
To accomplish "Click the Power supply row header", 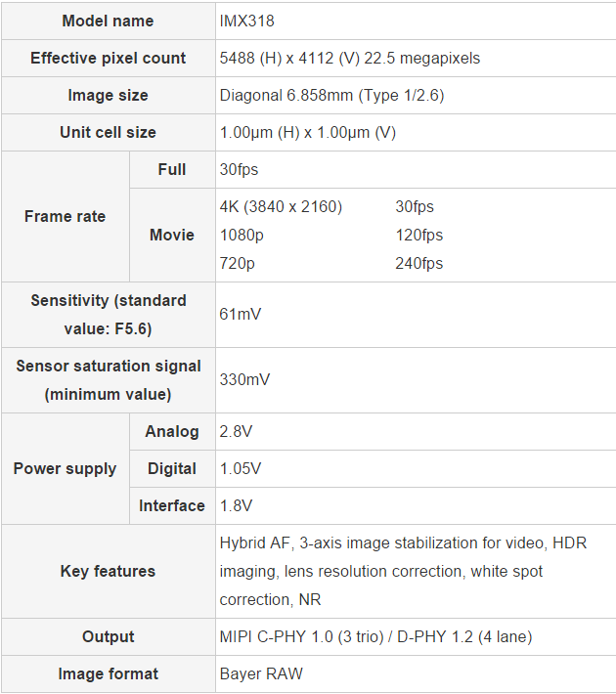I will (65, 468).
